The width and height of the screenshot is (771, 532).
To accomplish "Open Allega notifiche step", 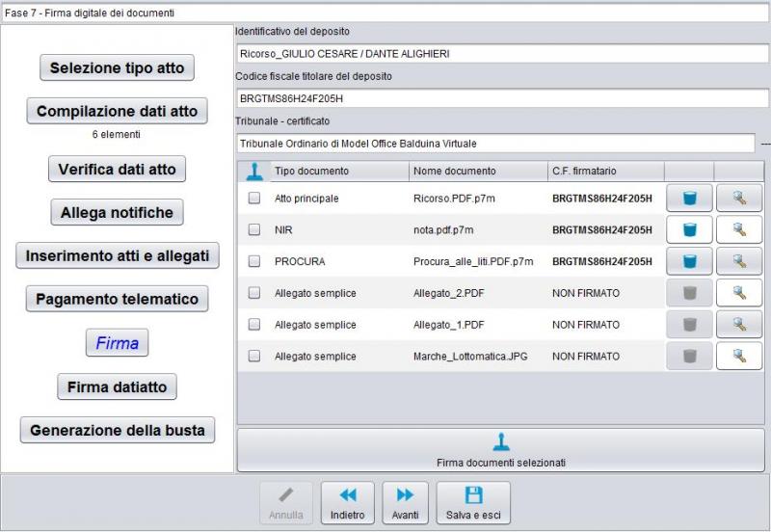I will [117, 212].
